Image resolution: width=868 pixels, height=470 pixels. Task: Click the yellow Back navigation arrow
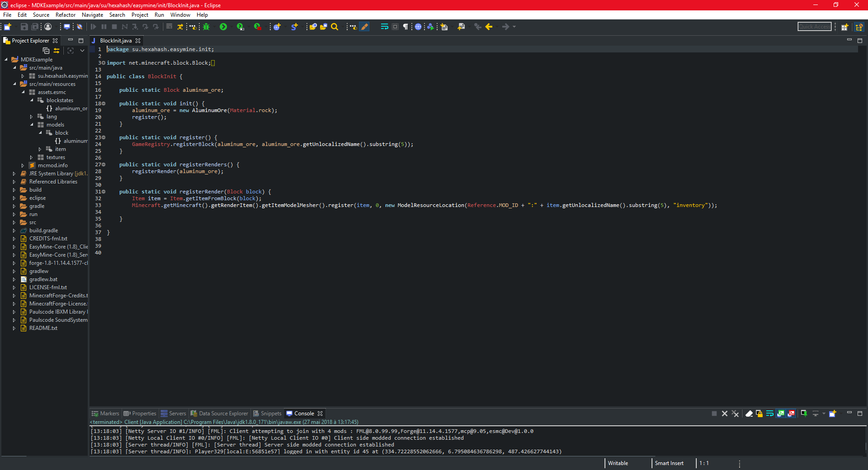tap(489, 27)
